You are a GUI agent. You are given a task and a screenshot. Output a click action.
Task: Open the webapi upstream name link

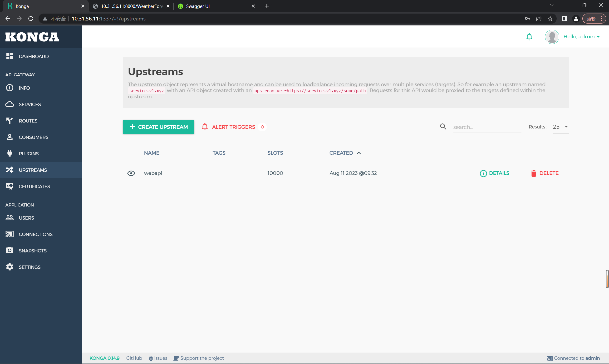click(x=153, y=173)
